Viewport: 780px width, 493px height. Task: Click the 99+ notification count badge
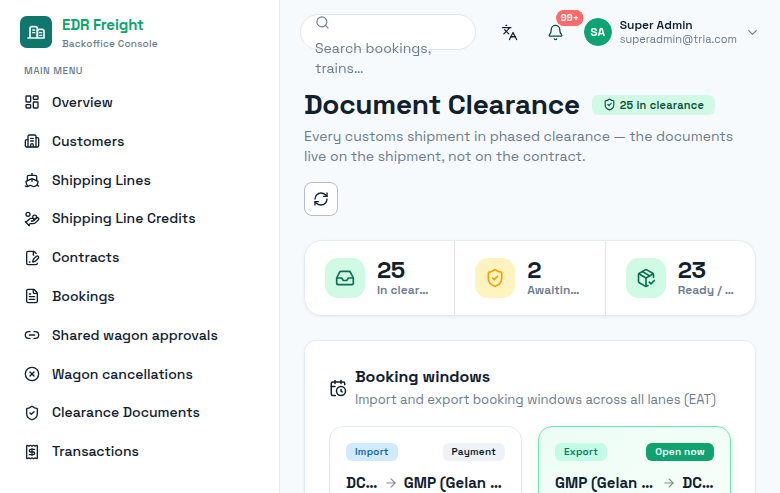tap(570, 18)
